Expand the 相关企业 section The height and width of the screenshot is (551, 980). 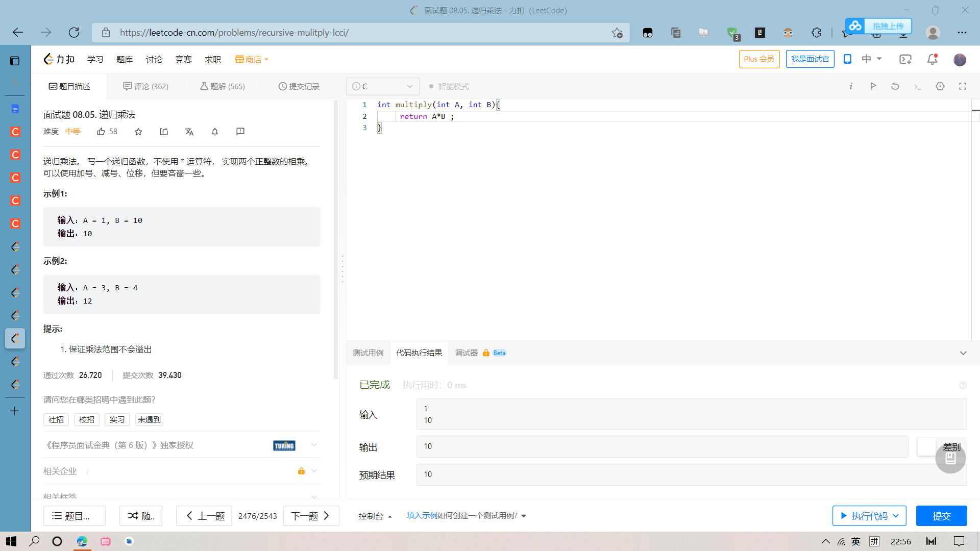click(314, 471)
